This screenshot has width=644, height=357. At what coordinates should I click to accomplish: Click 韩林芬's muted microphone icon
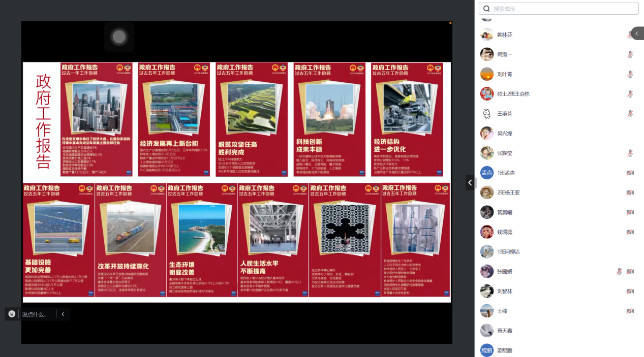tap(630, 35)
